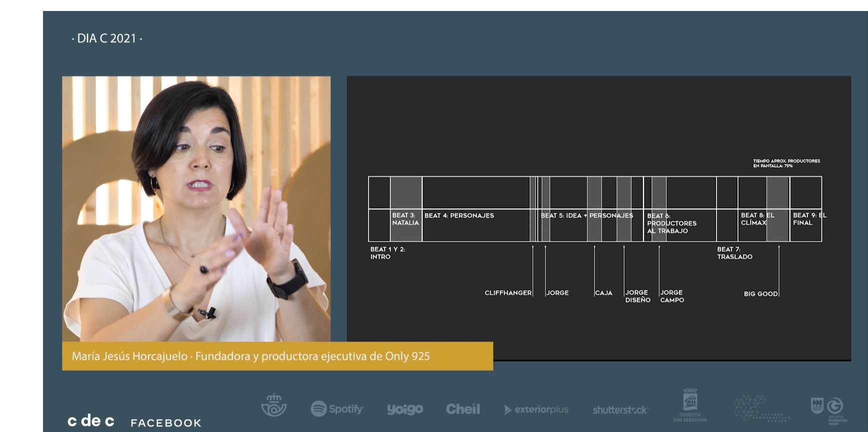Click the JORGE marker label next to CLIFFHANGER

557,293
